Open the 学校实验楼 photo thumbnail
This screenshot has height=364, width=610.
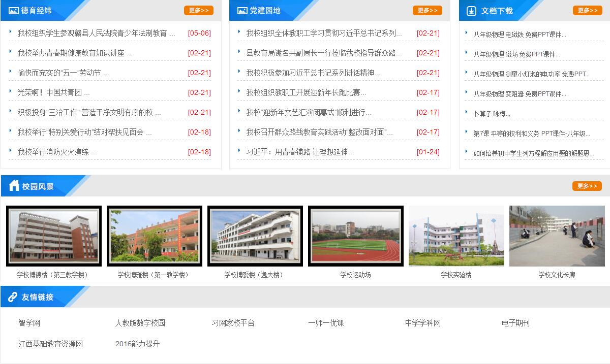[x=456, y=236]
